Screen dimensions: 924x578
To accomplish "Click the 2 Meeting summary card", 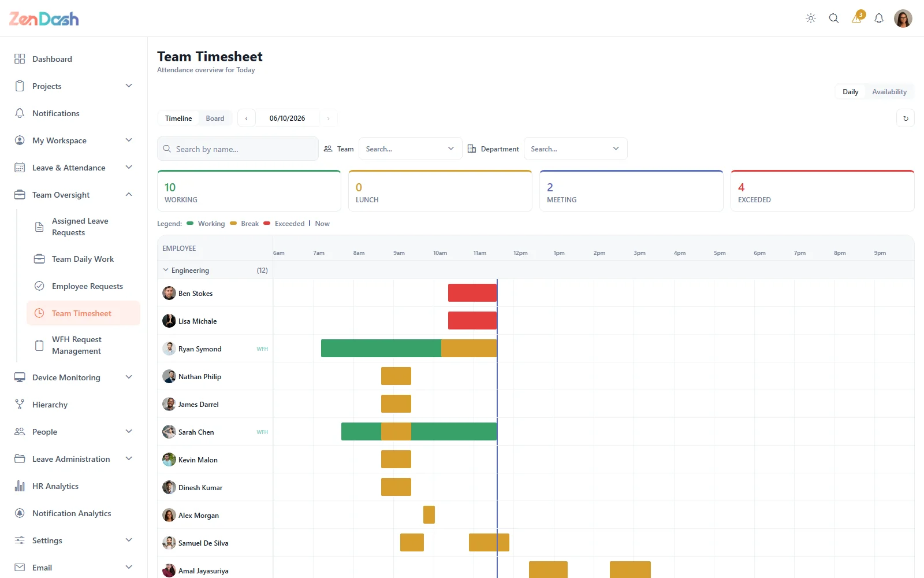I will 631,191.
